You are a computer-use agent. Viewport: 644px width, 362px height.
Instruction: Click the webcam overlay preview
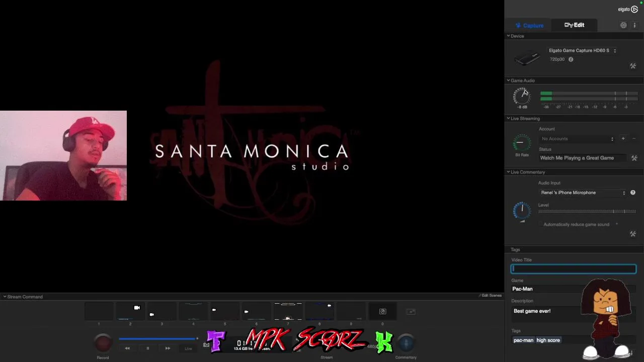63,156
